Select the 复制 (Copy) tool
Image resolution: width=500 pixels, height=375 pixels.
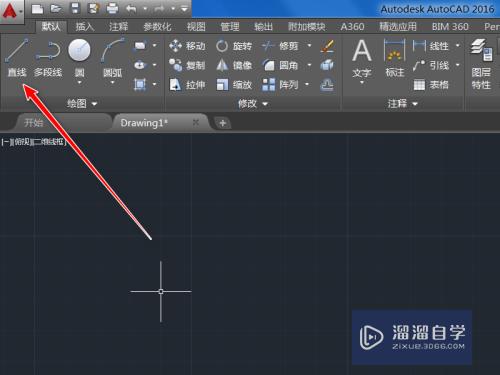[187, 65]
